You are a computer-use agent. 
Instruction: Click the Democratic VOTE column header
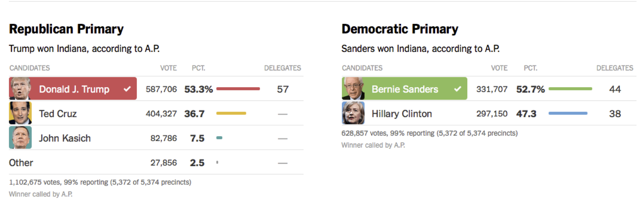click(499, 68)
